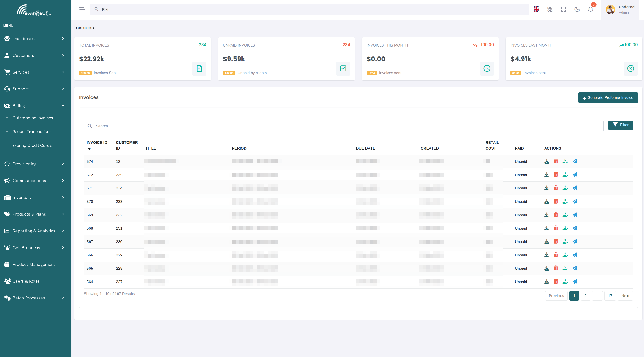Toggle dark mode moon icon

coord(577,9)
